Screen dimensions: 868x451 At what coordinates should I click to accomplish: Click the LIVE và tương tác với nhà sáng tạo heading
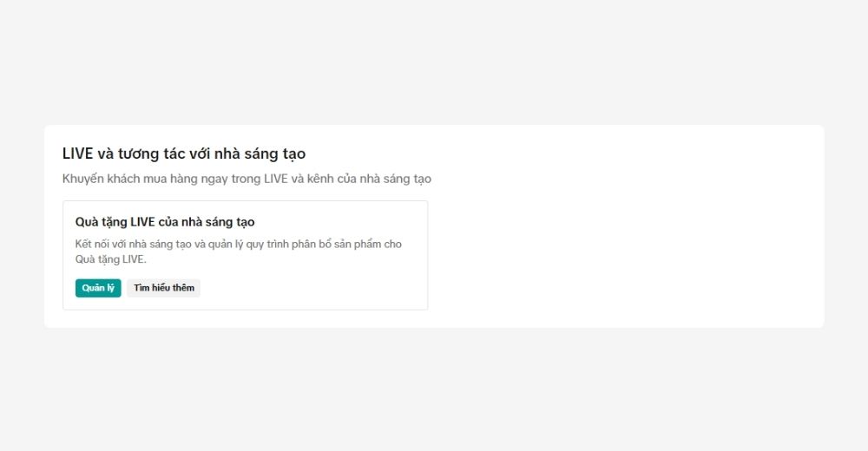(184, 154)
